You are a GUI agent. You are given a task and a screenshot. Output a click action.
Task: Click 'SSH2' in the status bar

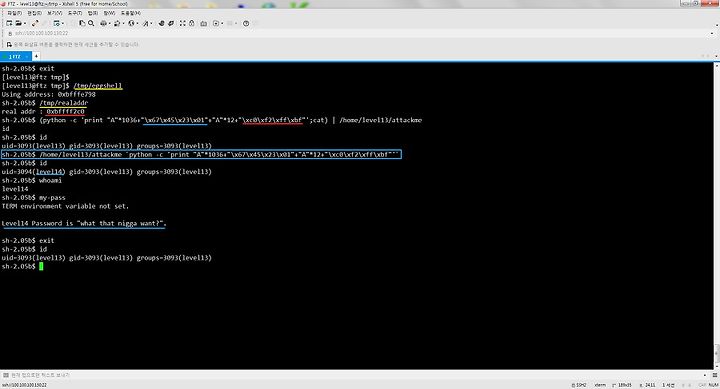click(579, 385)
